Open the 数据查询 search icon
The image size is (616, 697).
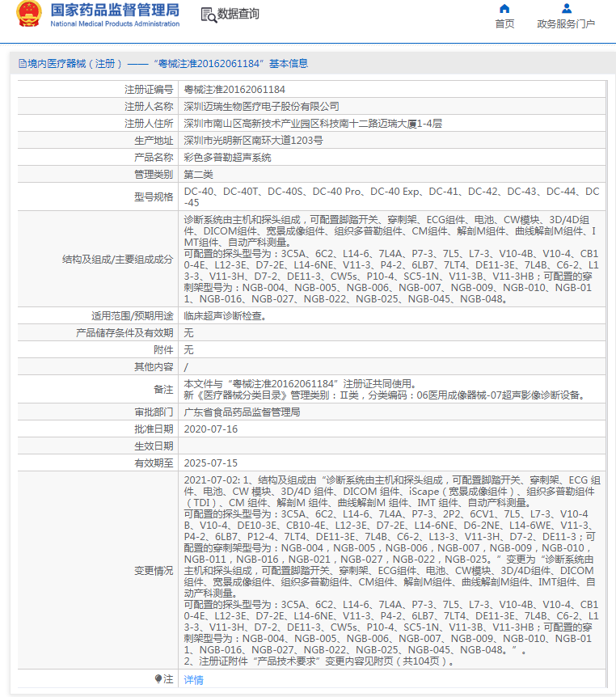[209, 15]
